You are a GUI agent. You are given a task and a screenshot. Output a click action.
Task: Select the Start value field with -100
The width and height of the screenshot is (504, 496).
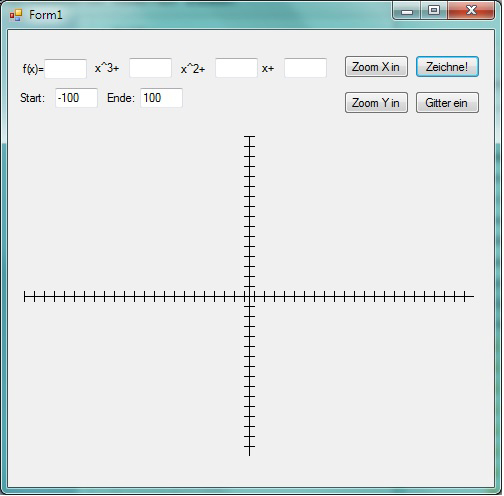[76, 98]
